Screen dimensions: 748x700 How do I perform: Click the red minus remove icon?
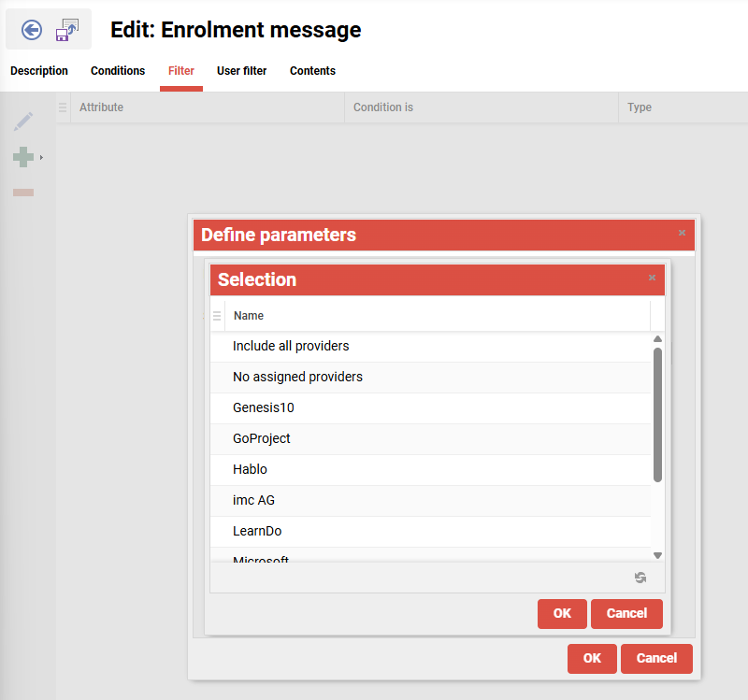click(23, 193)
